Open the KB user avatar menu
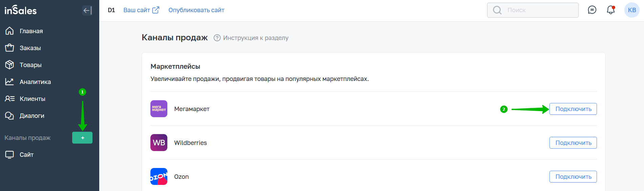The image size is (644, 191). (632, 10)
